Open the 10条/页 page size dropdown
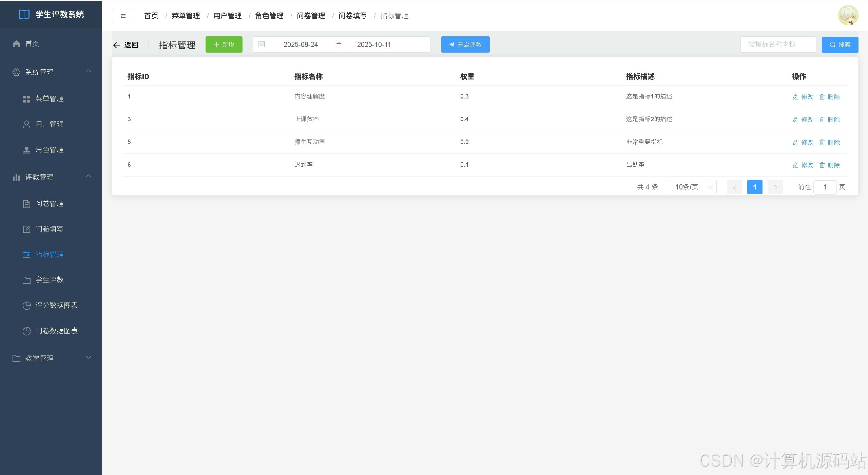This screenshot has height=475, width=868. tap(691, 187)
